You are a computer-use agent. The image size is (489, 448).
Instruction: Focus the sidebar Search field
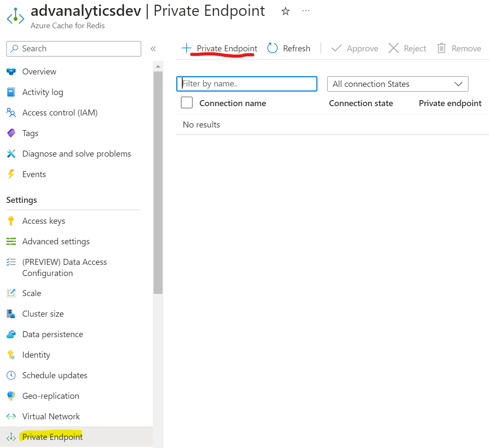[x=74, y=49]
